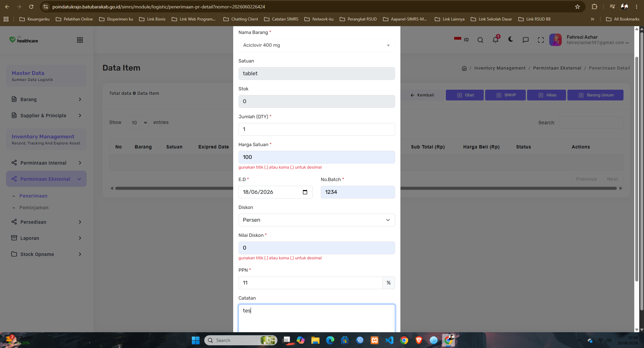Open the chat message icon

(x=526, y=40)
